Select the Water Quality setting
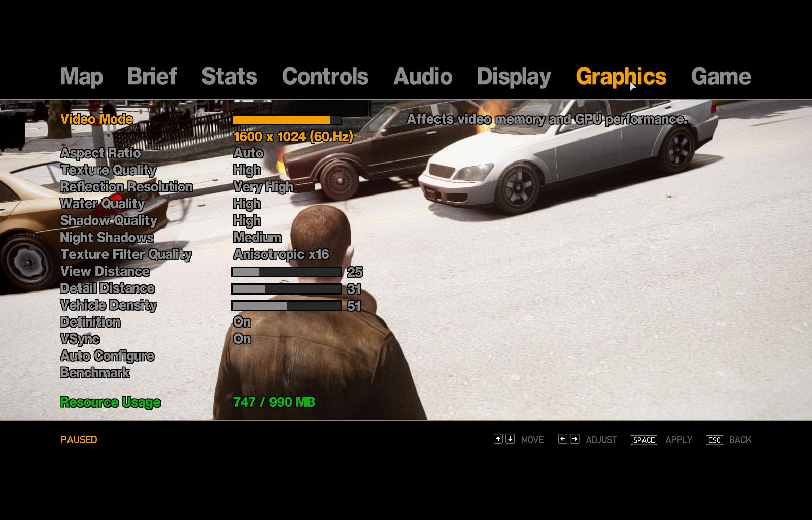The image size is (812, 520). click(x=102, y=204)
